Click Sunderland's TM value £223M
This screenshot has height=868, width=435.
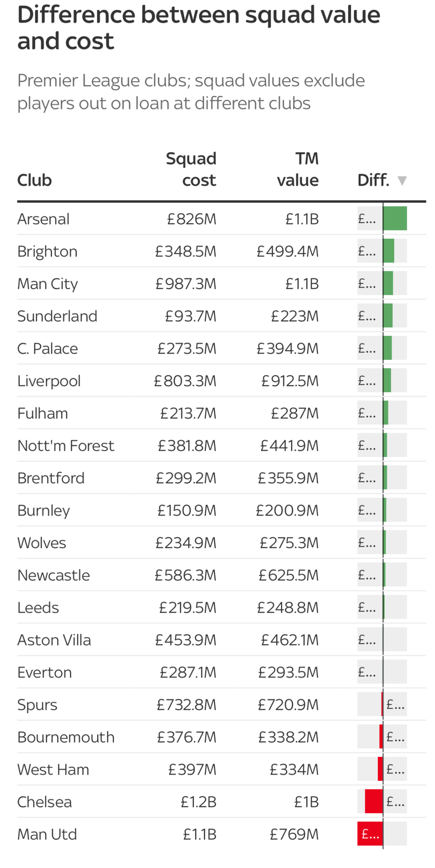point(295,316)
